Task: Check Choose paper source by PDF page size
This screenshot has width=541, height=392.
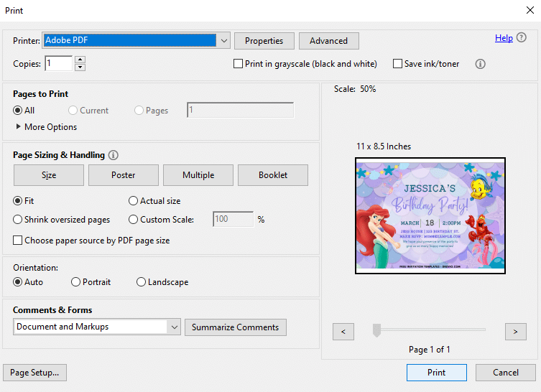Action: click(17, 241)
